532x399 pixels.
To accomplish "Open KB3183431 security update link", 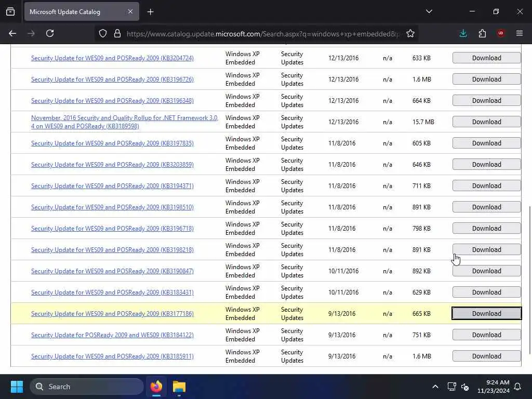I will coord(112,292).
